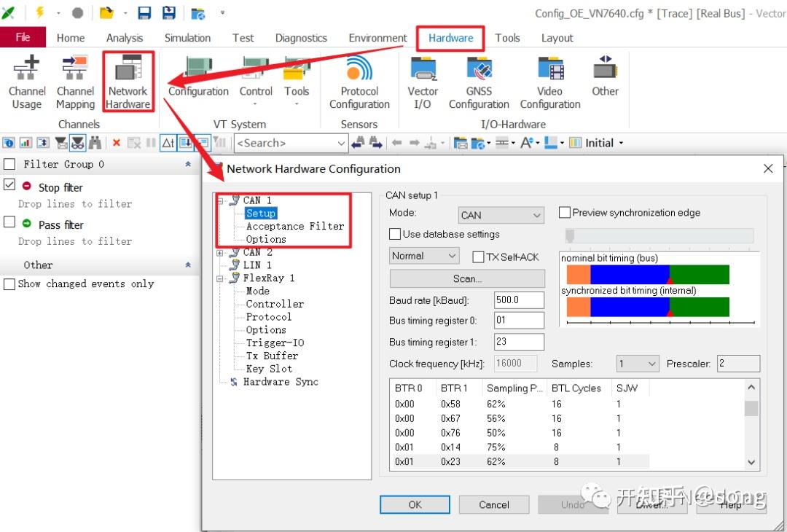Open the VT System Tools menu
The width and height of the screenshot is (787, 532).
tap(296, 80)
